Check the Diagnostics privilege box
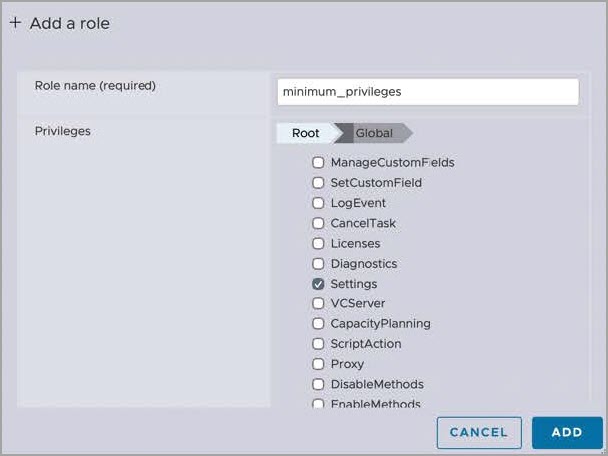608x456 pixels. pyautogui.click(x=318, y=264)
